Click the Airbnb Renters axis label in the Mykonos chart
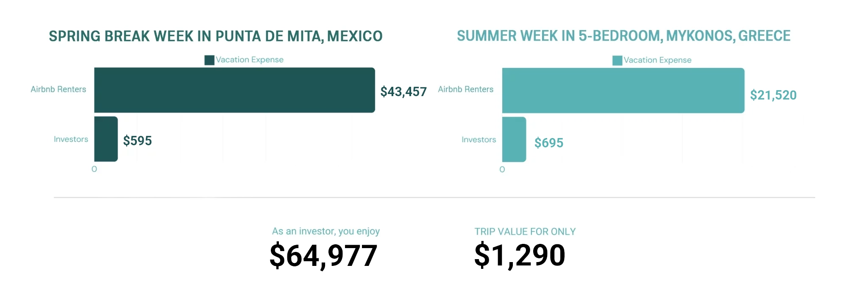Image resolution: width=868 pixels, height=304 pixels. pyautogui.click(x=466, y=89)
